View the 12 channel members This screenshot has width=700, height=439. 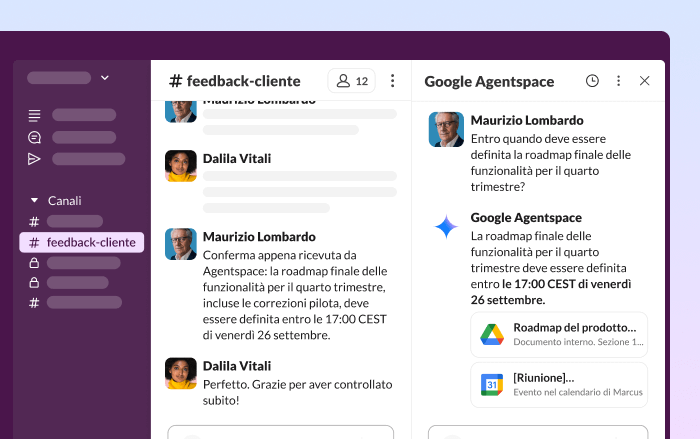pyautogui.click(x=352, y=81)
